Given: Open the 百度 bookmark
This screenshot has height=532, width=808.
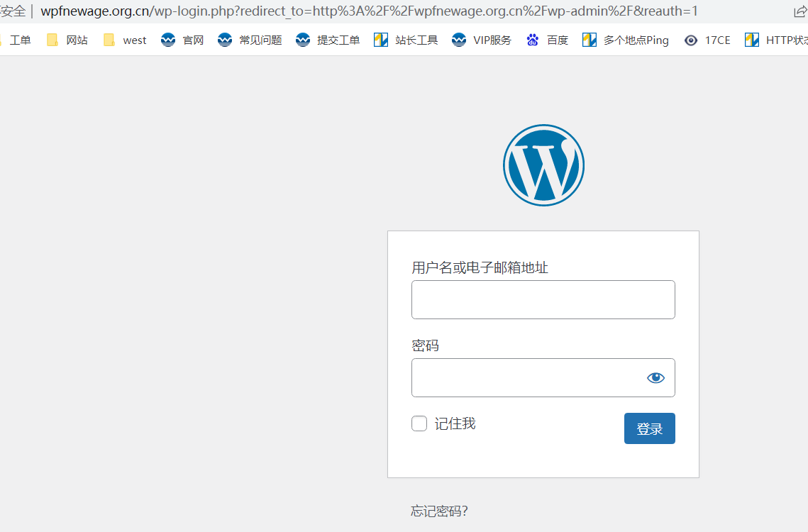Looking at the screenshot, I should [548, 40].
